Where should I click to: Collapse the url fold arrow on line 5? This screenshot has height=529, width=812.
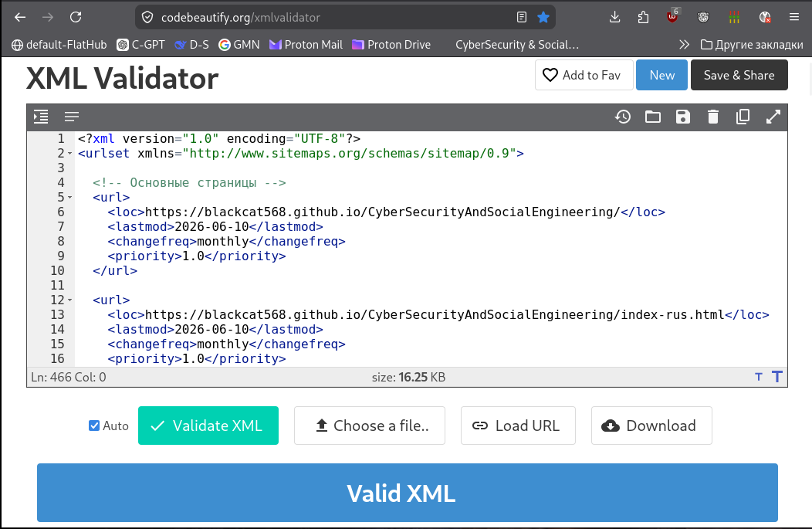[x=70, y=198]
